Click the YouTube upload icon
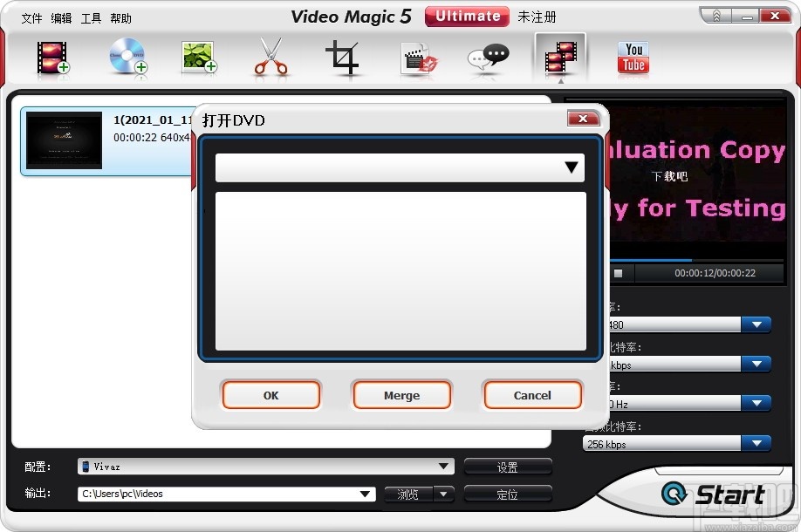 click(632, 57)
